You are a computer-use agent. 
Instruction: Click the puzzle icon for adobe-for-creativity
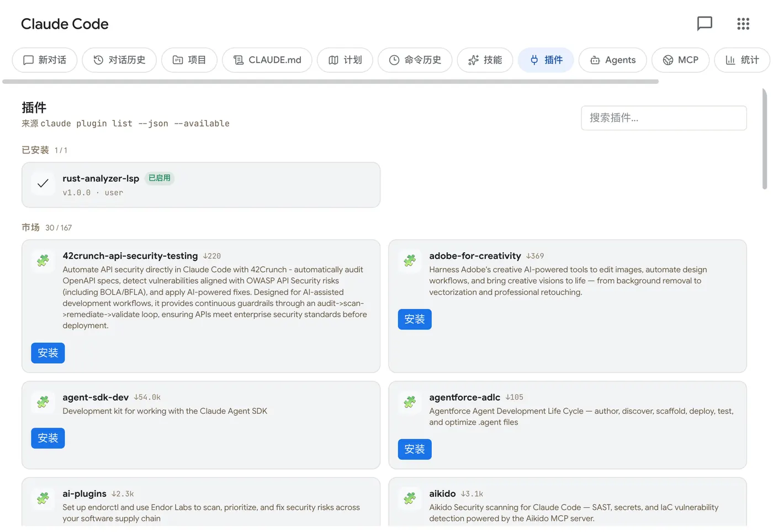[410, 260]
